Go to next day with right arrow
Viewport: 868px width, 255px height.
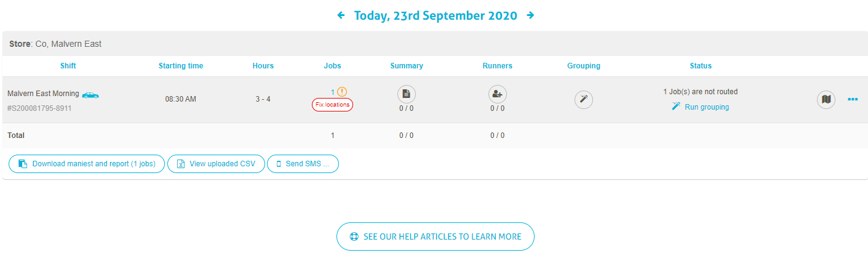tap(530, 15)
